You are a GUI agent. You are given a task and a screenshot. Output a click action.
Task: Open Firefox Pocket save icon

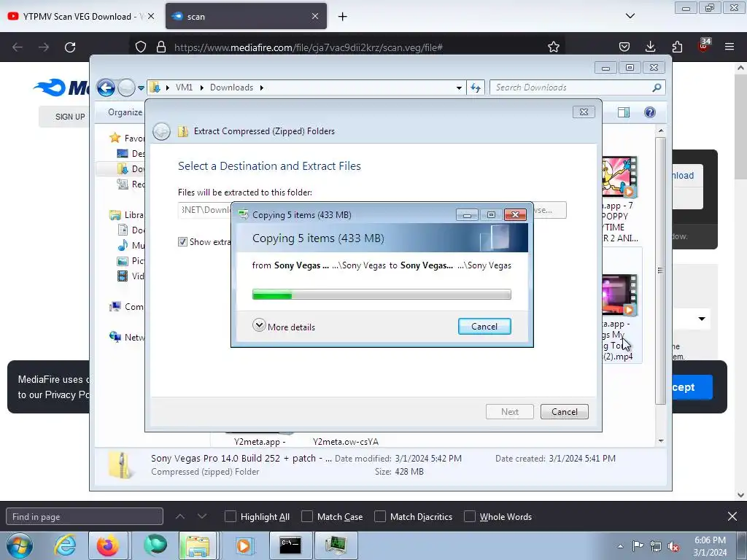[x=624, y=47]
